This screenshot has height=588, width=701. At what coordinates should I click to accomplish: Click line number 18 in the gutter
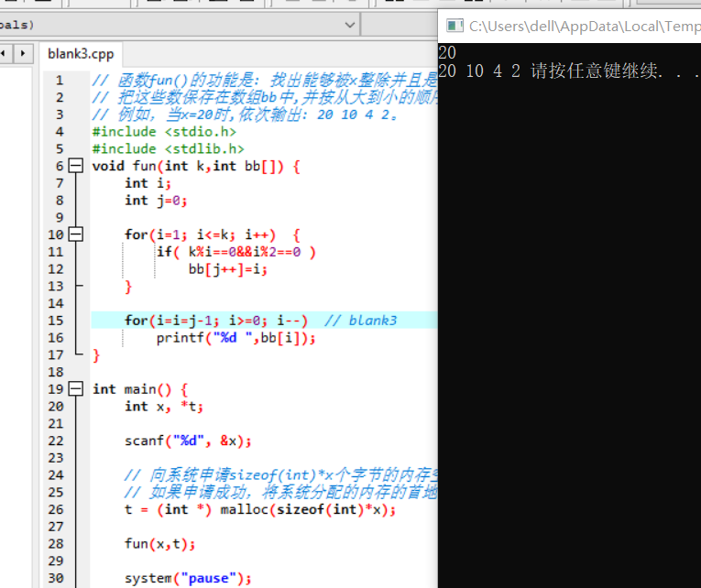point(56,372)
